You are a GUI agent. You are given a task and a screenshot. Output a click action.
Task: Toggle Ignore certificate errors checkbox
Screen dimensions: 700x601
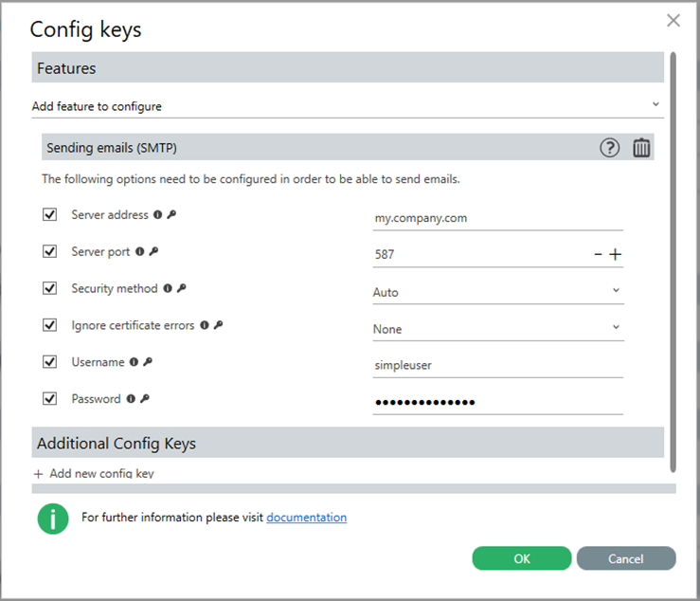click(x=49, y=325)
